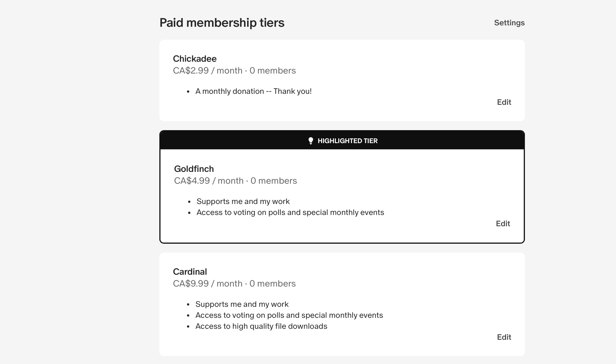616x364 pixels.
Task: Click the high quality file downloads benefit
Action: click(x=261, y=326)
